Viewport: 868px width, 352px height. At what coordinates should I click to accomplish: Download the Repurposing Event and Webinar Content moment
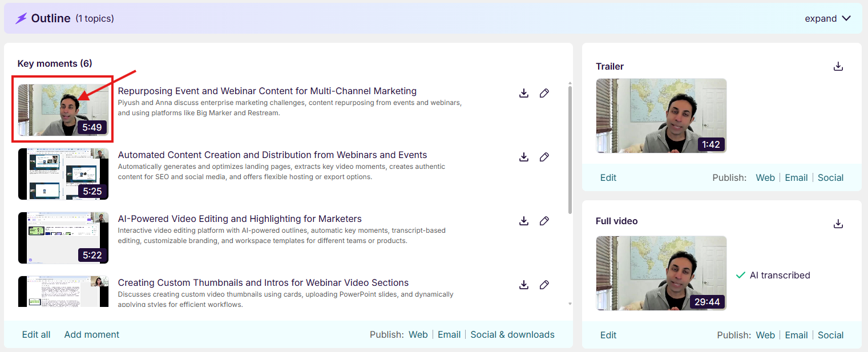tap(524, 93)
